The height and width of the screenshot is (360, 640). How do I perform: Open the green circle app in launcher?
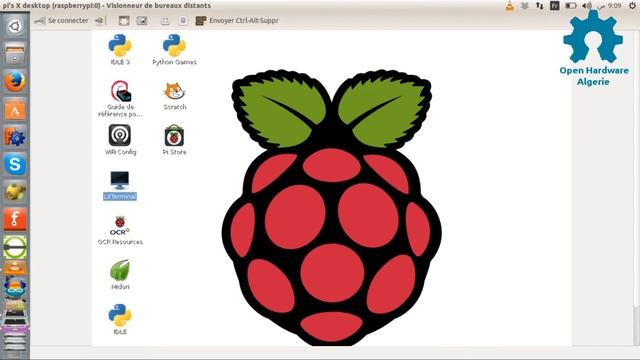tap(15, 247)
